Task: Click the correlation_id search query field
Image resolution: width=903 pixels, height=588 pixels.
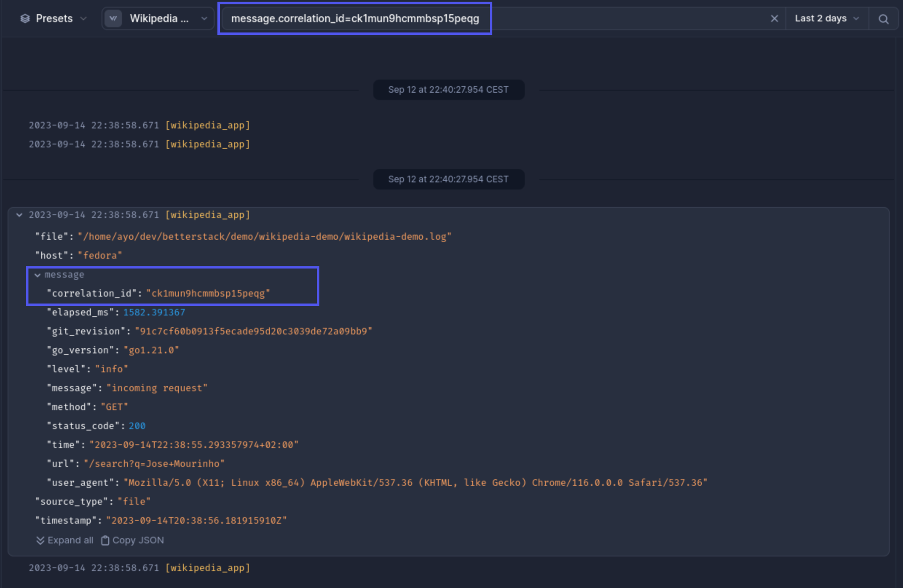Action: 355,19
